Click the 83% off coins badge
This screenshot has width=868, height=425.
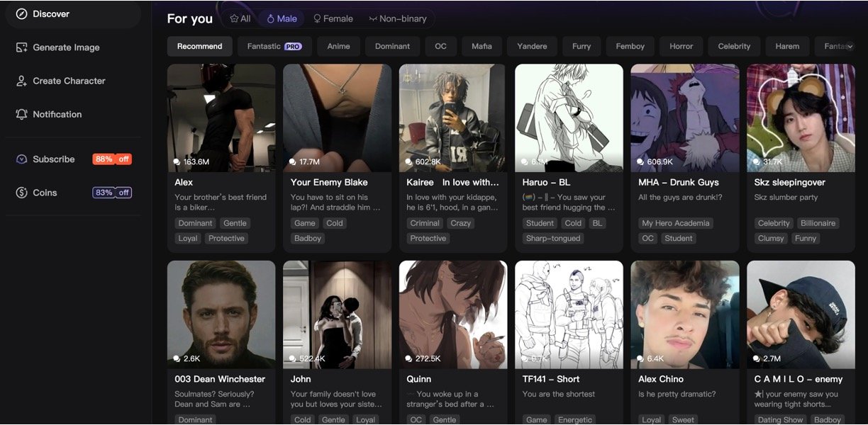pyautogui.click(x=112, y=193)
